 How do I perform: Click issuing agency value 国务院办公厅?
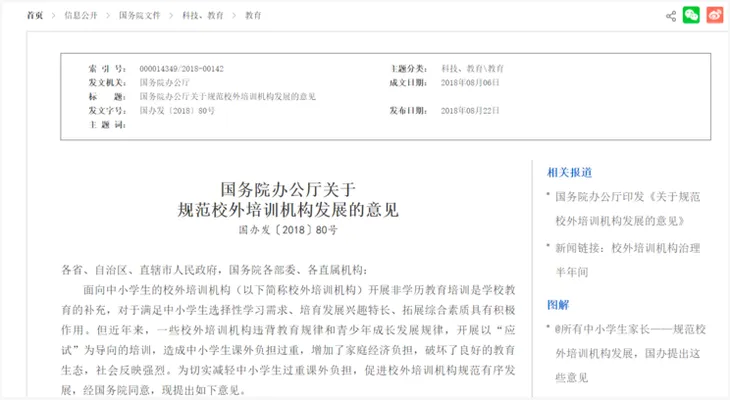(x=164, y=83)
